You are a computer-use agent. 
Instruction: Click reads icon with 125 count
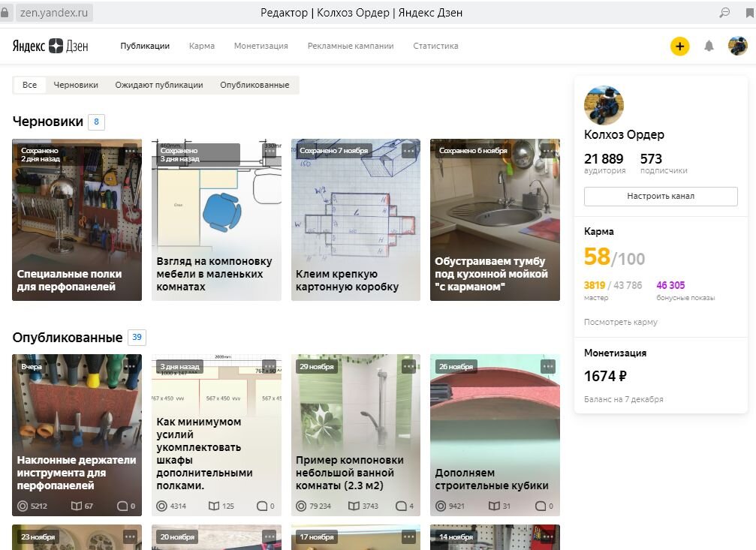pos(214,506)
